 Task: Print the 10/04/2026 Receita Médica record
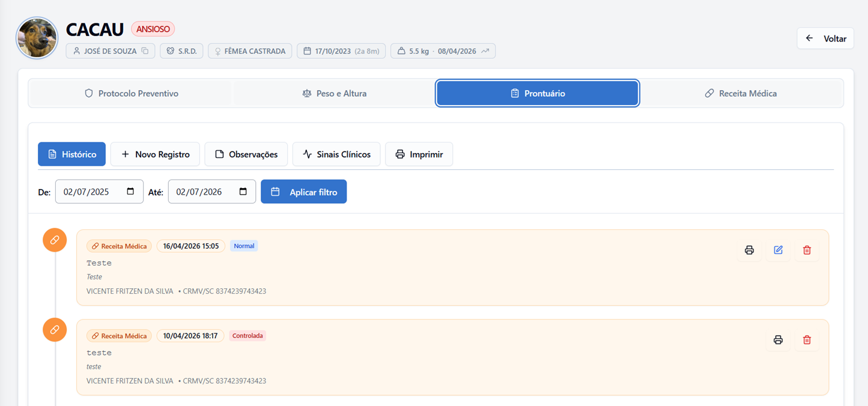click(x=778, y=340)
